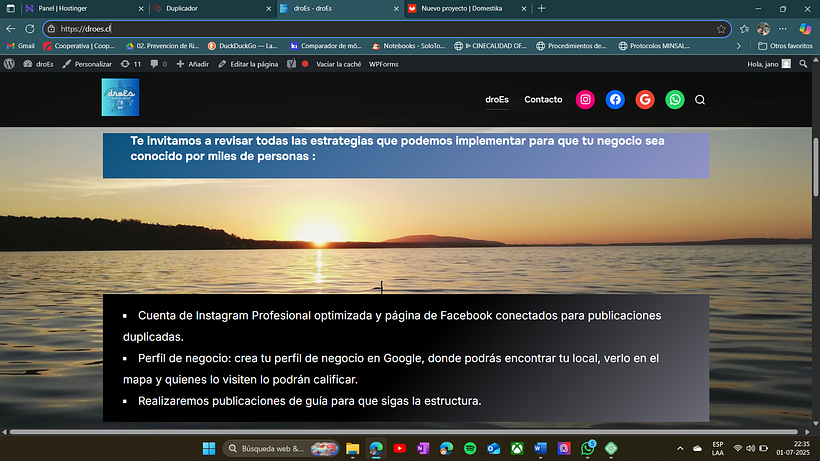Open the CINECALIDAD bookmark
Screen dimensions: 820x461
click(x=490, y=46)
